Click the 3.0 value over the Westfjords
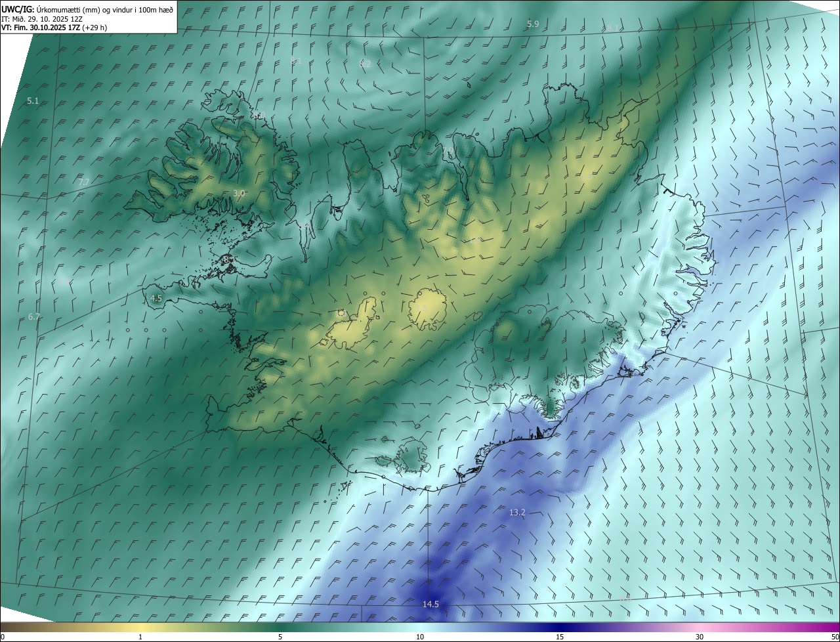840x642 pixels. coord(239,193)
